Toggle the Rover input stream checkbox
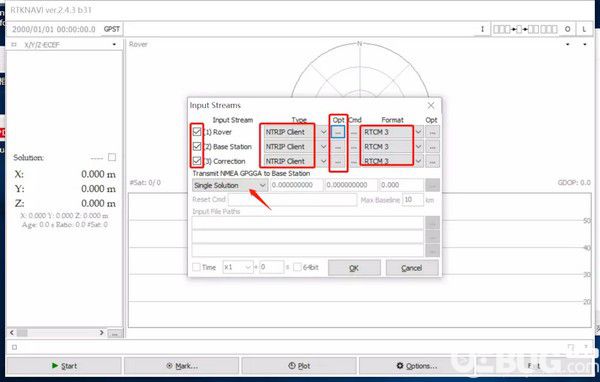600x382 pixels. point(197,132)
